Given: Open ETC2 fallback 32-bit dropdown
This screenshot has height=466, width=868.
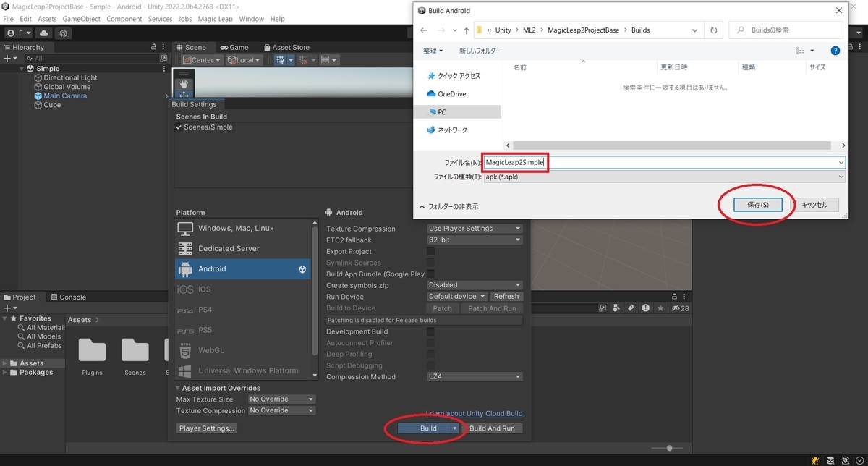Looking at the screenshot, I should [475, 240].
